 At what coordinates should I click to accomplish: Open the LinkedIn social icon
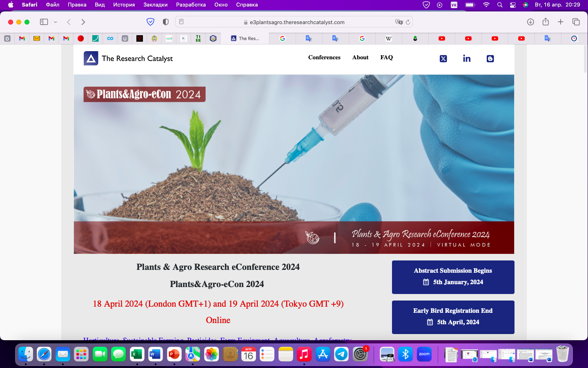467,58
